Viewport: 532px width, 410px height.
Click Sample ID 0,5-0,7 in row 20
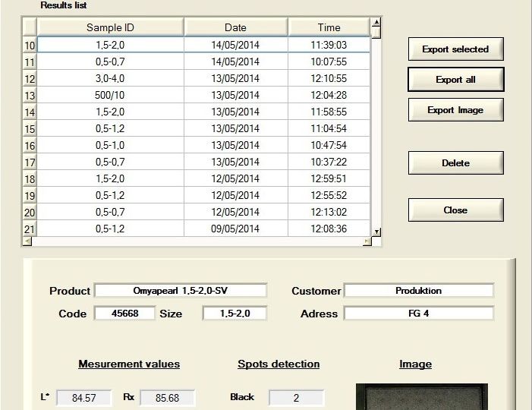[x=110, y=212]
